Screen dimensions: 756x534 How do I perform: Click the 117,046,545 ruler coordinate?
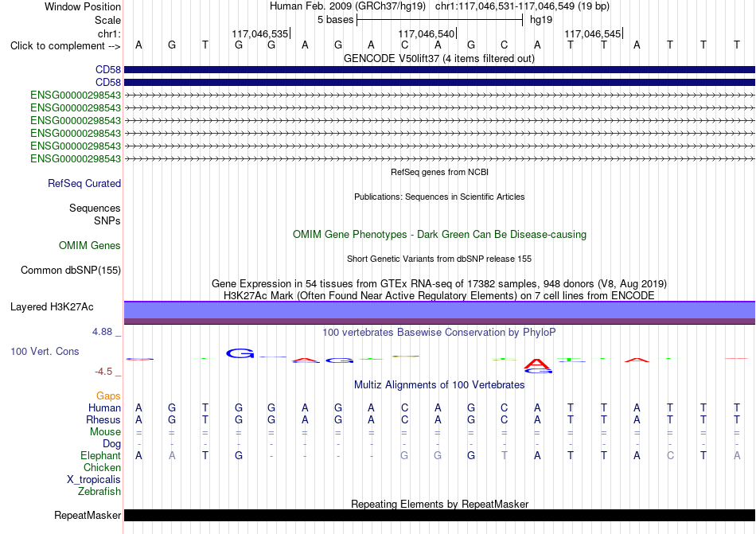593,33
